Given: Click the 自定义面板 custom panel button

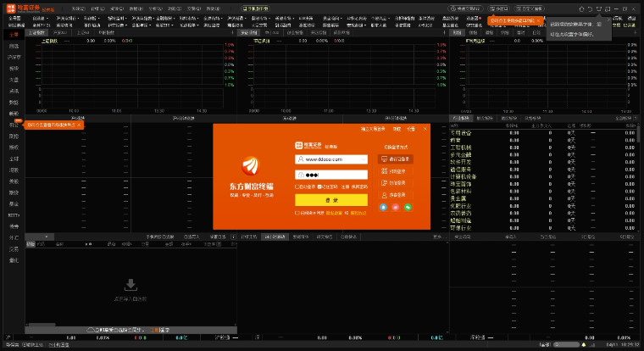Looking at the screenshot, I should pyautogui.click(x=529, y=8).
